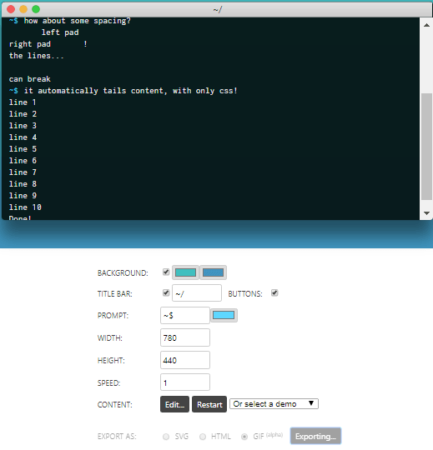
Task: Toggle the Background checkbox
Action: (166, 272)
